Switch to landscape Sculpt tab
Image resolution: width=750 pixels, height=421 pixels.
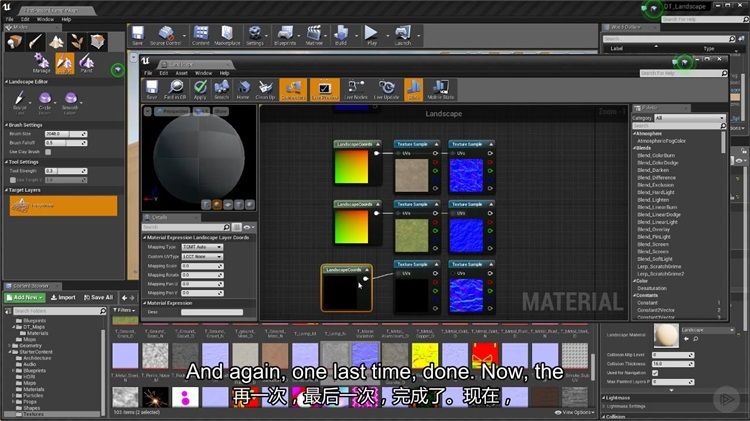[x=65, y=63]
